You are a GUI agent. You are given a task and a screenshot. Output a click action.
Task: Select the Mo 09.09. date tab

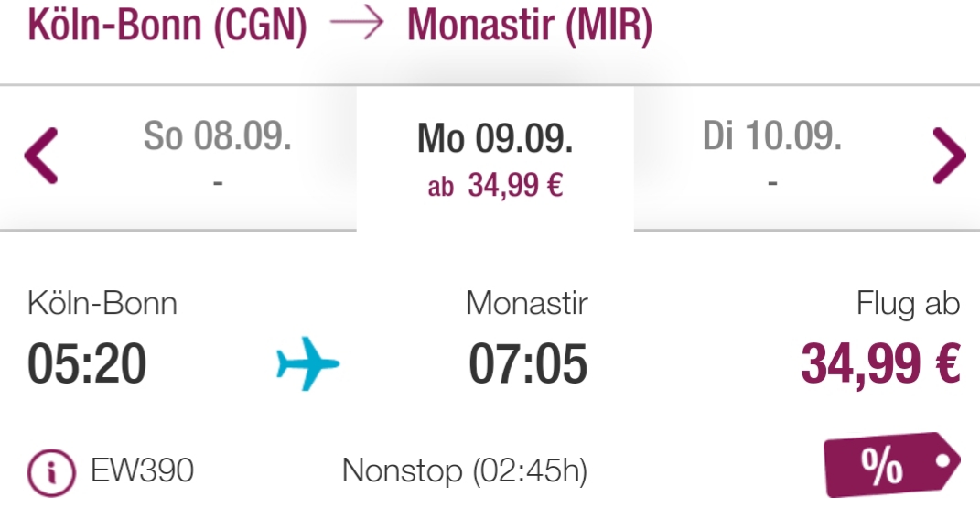click(x=495, y=158)
